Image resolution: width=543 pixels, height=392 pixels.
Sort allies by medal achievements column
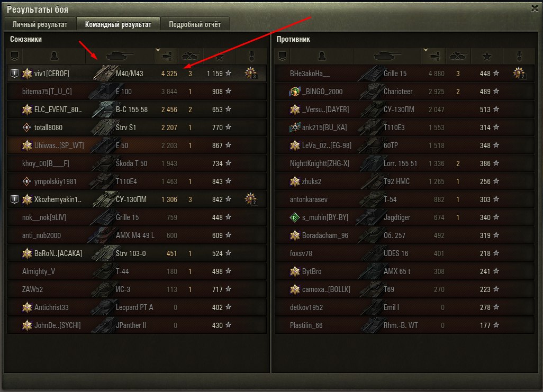coord(251,56)
